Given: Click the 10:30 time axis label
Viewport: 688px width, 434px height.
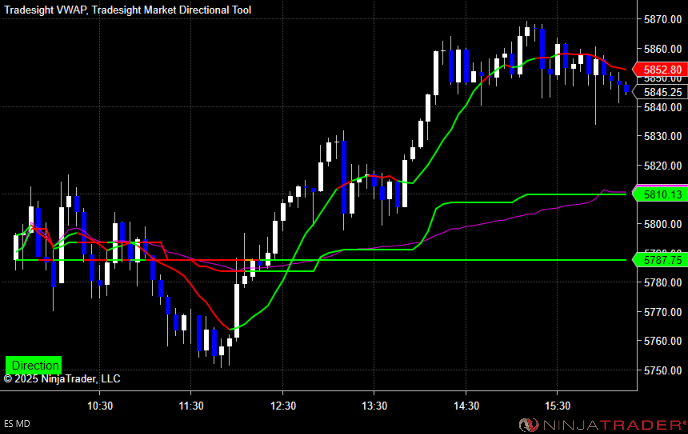Looking at the screenshot, I should (100, 406).
